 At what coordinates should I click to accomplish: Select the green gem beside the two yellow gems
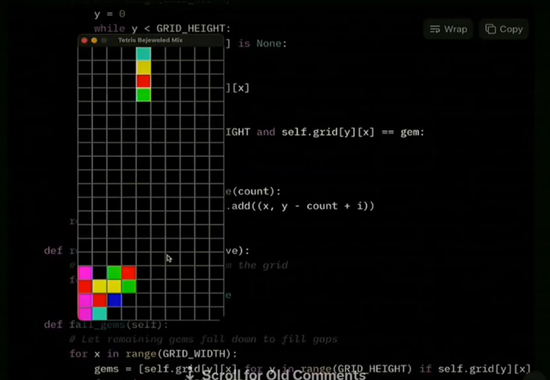click(129, 287)
